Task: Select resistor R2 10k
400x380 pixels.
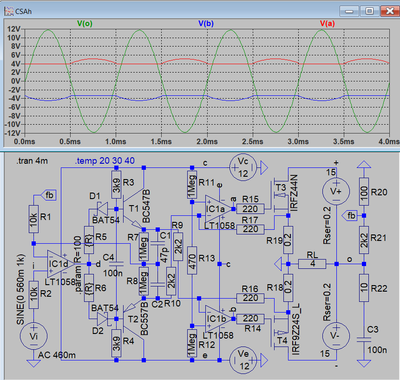Action: (x=33, y=295)
